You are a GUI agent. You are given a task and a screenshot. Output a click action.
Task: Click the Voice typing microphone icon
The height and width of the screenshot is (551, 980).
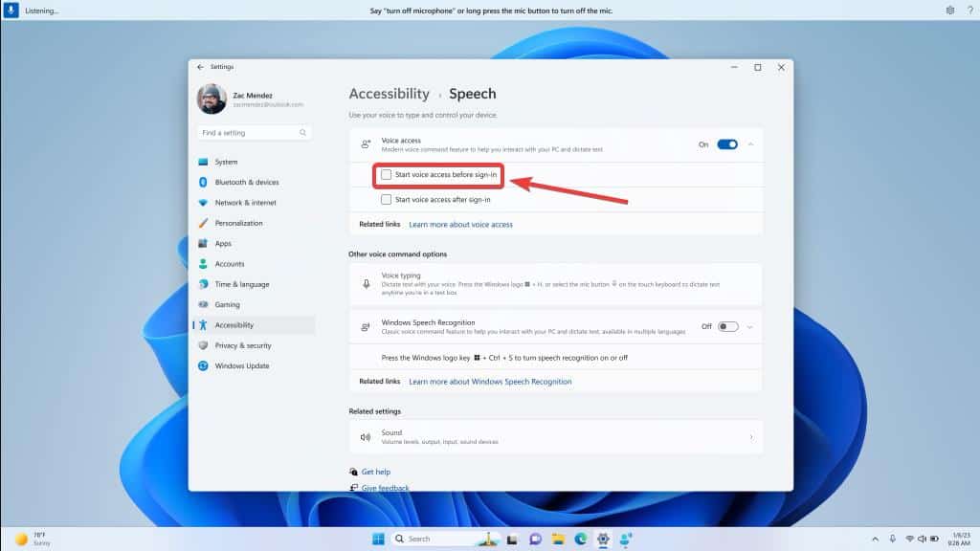[367, 283]
